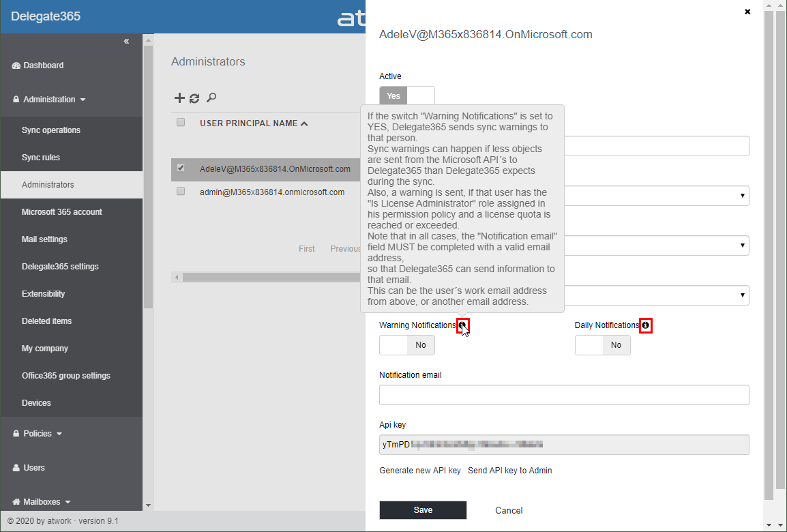Click the sidebar vertical scrollbar
The image size is (787, 532).
tap(148, 176)
